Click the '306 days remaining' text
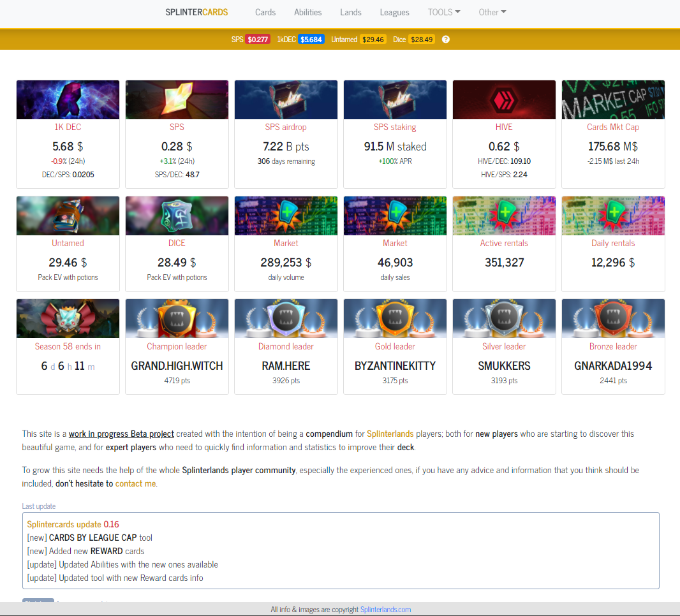 click(x=286, y=161)
